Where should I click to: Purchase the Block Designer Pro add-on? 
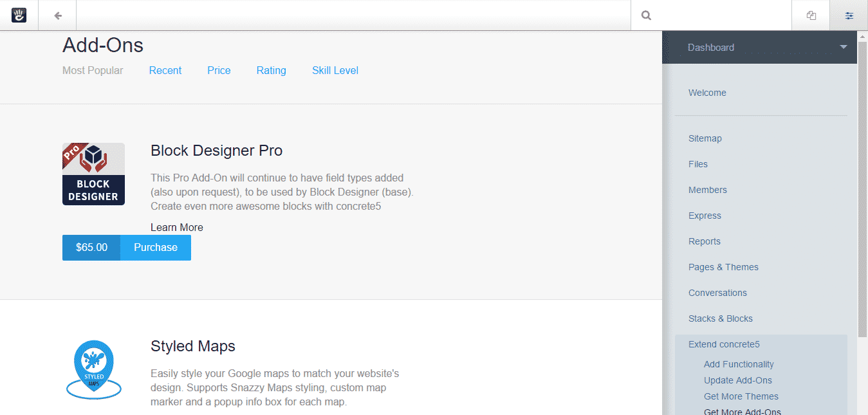pos(155,247)
